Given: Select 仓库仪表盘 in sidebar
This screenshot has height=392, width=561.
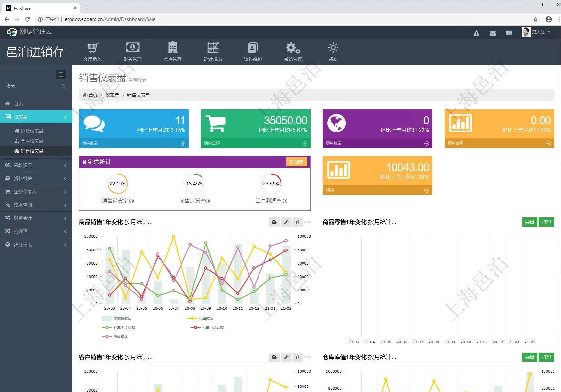Looking at the screenshot, I should click(36, 141).
